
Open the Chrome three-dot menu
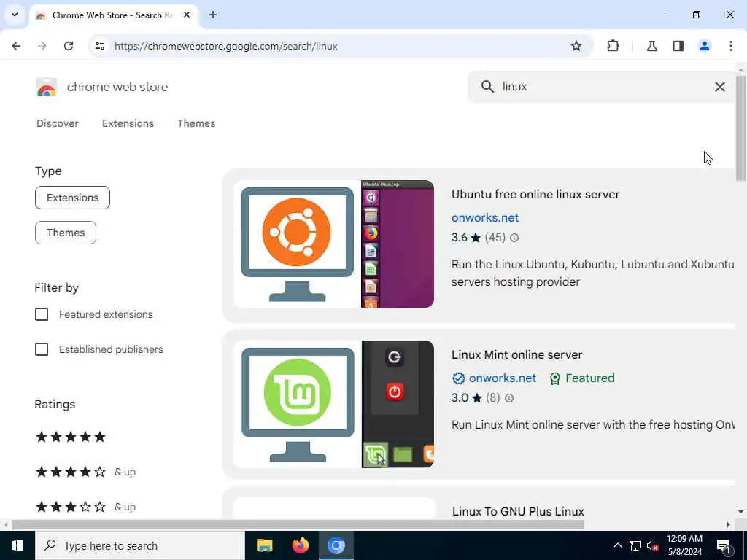coord(731,46)
